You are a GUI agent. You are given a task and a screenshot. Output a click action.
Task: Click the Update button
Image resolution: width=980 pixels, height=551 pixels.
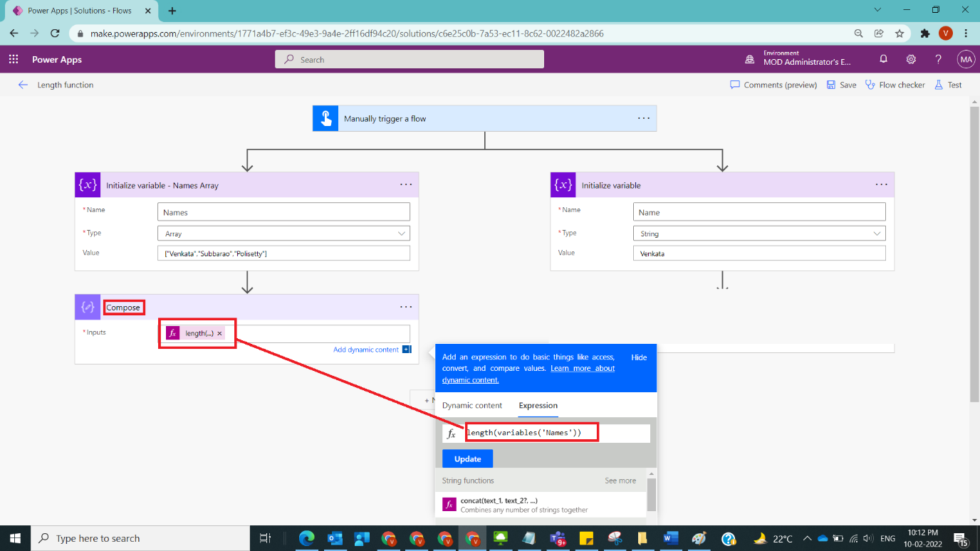coord(467,458)
